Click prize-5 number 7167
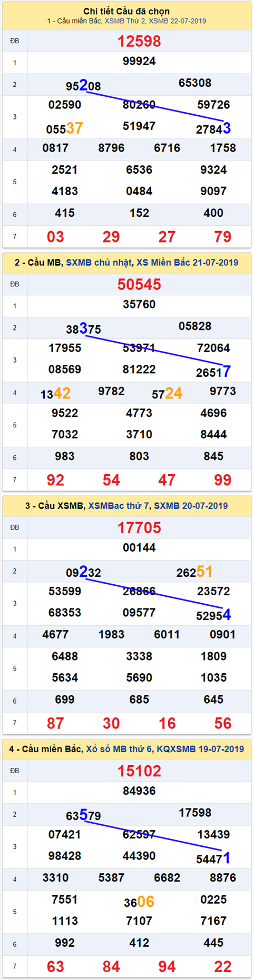The image size is (253, 980). coord(213,921)
